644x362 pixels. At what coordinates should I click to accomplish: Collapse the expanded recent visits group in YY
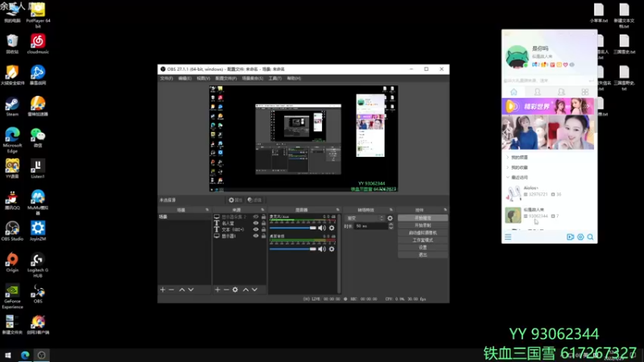coord(508,177)
